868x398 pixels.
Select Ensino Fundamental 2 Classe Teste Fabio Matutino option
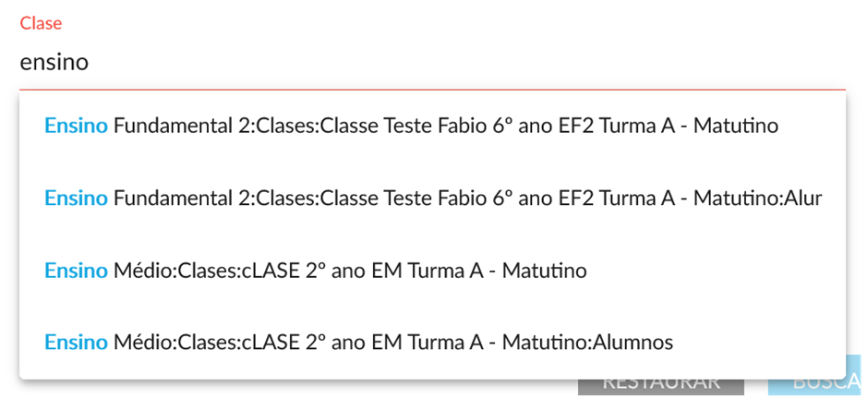click(411, 126)
